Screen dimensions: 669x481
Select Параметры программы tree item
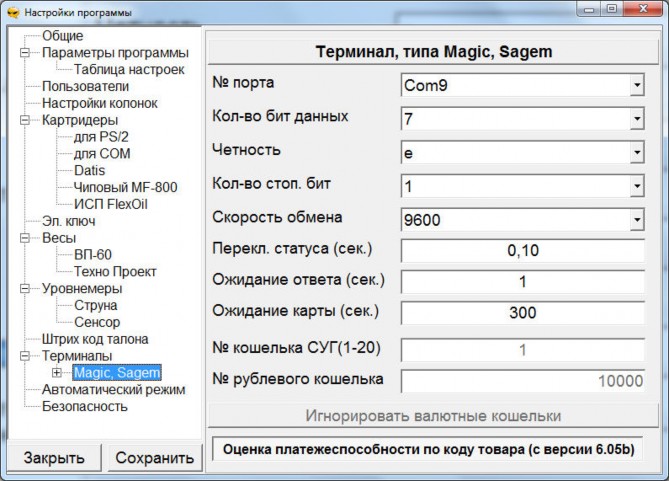pos(115,53)
